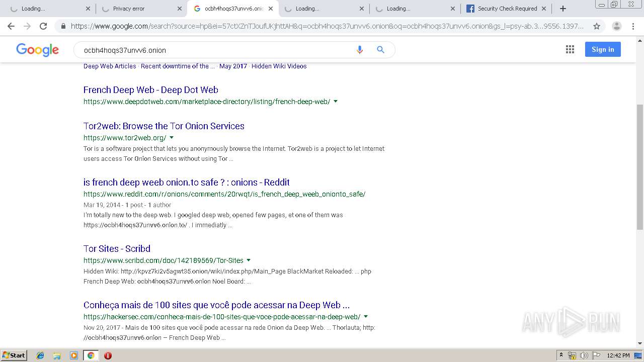
Task: Click the scrollbar down arrow
Action: click(x=640, y=344)
